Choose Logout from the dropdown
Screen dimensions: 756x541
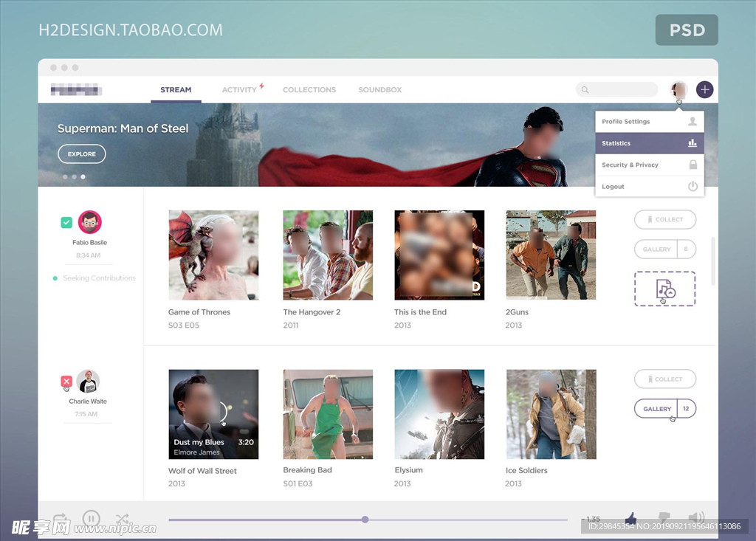tap(650, 187)
